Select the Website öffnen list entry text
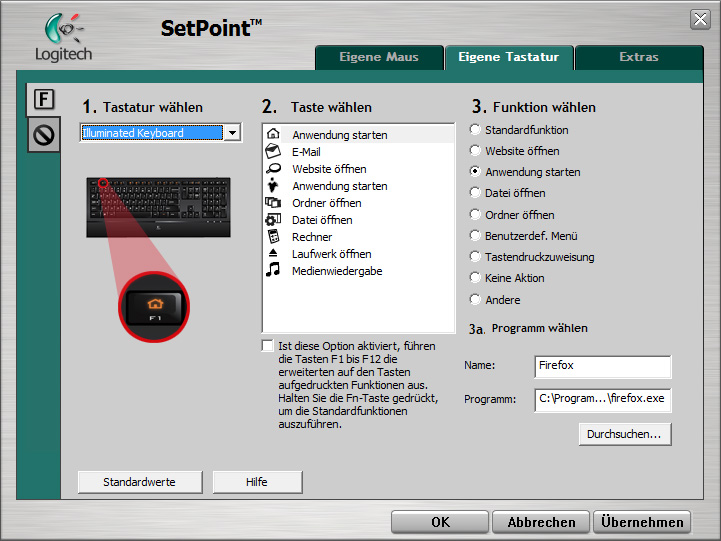 pos(329,169)
